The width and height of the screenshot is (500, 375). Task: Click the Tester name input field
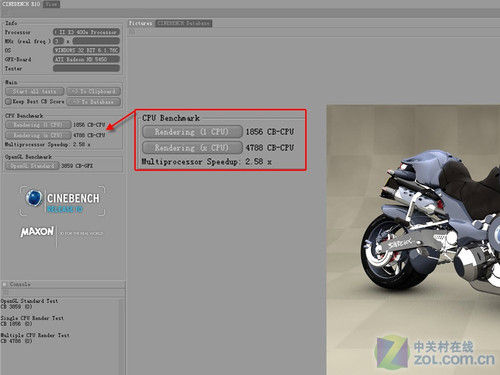coord(86,68)
